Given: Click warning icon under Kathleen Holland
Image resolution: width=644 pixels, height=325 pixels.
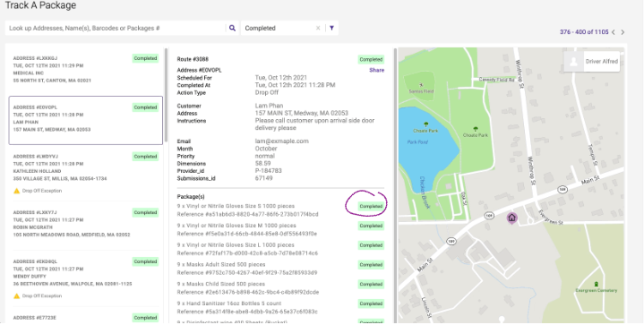Looking at the screenshot, I should (16, 191).
